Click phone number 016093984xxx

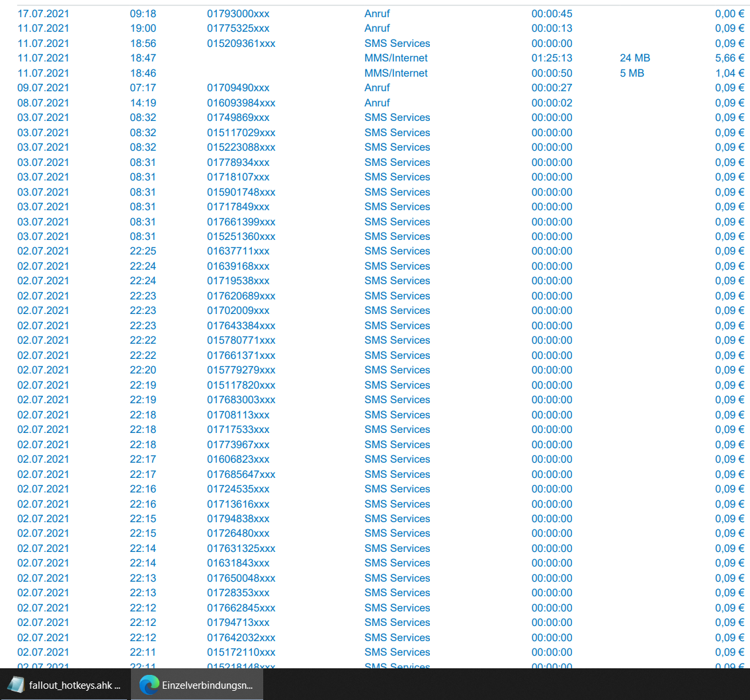coord(241,103)
